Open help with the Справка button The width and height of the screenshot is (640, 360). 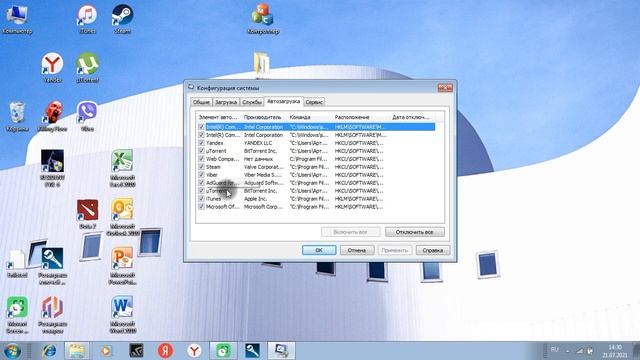coord(433,250)
